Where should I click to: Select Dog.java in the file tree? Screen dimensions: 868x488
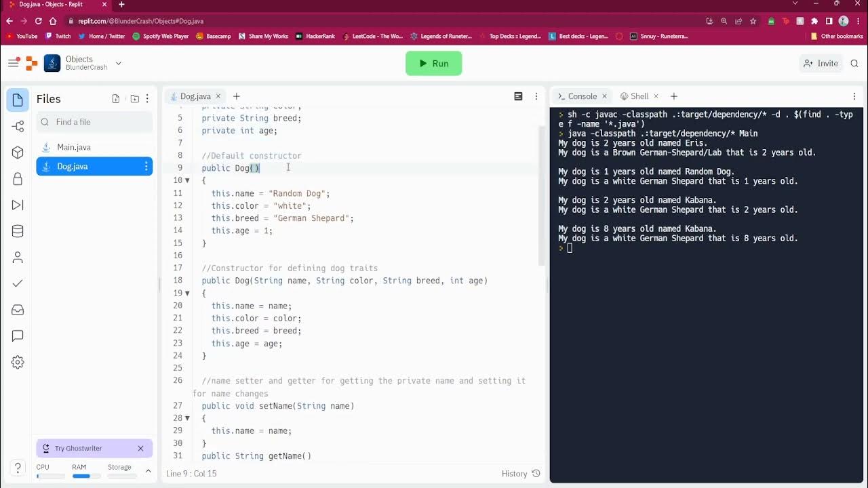point(94,166)
